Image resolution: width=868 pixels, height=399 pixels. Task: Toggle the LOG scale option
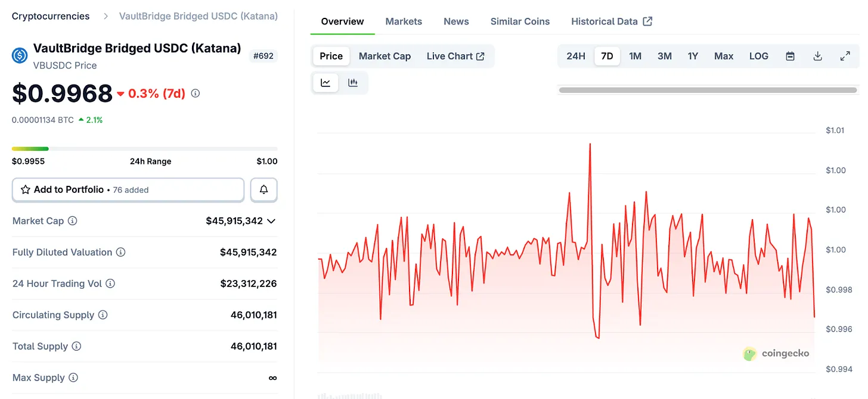(758, 56)
